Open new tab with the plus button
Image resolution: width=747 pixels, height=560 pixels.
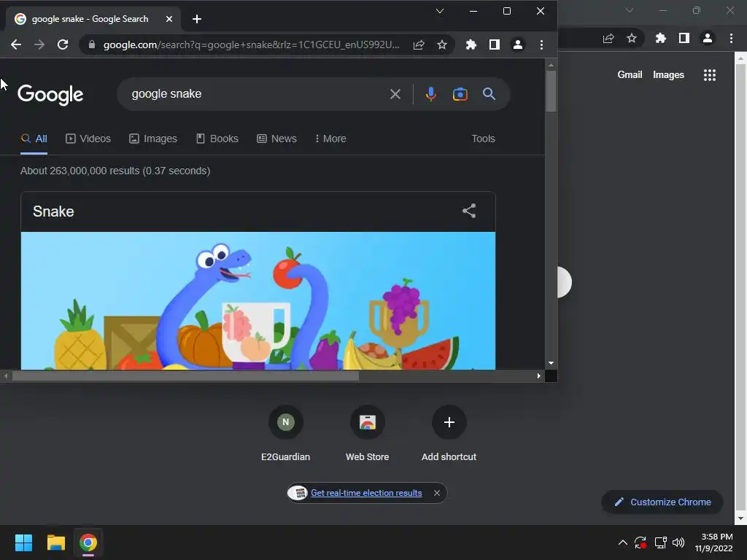pos(197,19)
